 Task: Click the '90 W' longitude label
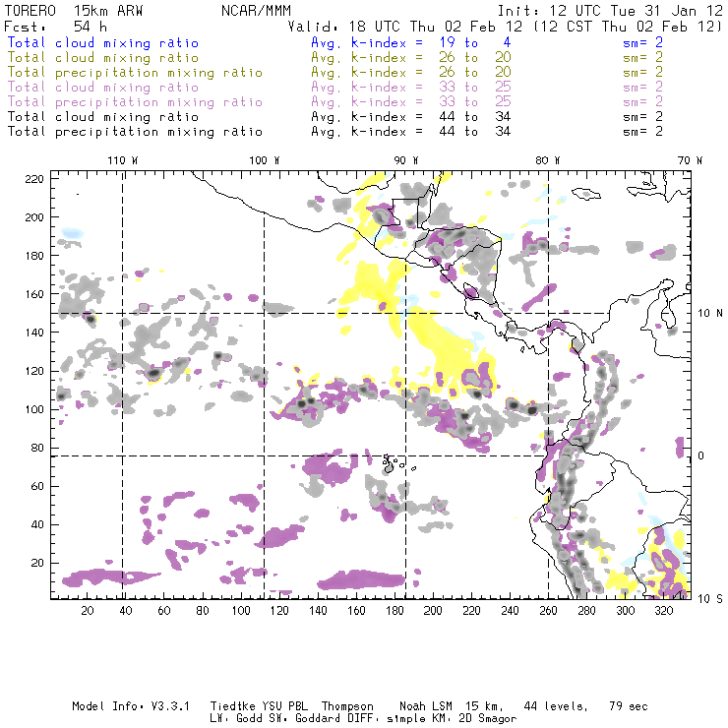(406, 160)
